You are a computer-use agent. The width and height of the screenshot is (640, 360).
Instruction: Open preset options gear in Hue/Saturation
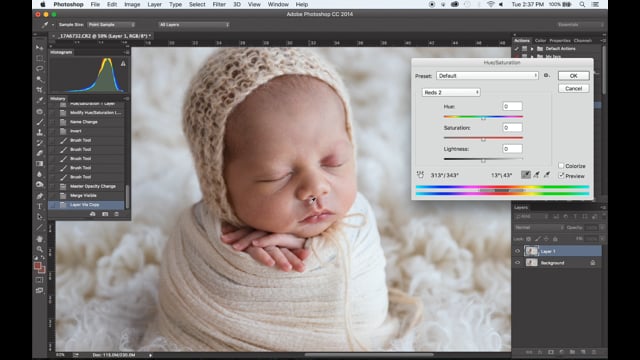(x=547, y=76)
